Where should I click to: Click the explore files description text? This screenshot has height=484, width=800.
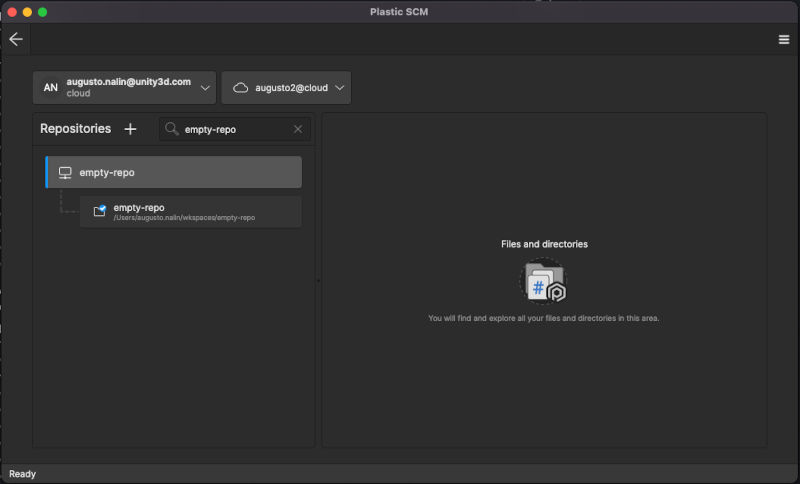(543, 318)
